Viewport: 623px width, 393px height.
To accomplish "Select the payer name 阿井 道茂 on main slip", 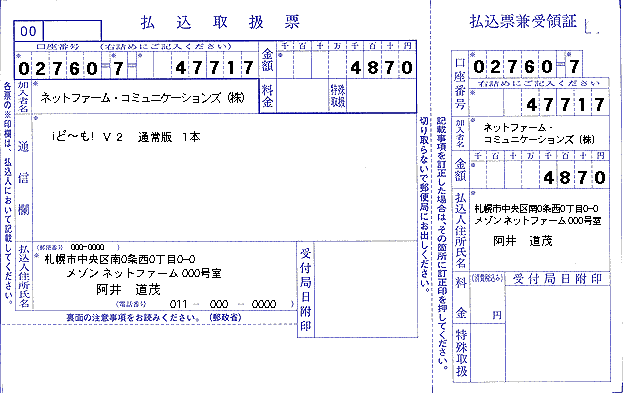I will [x=128, y=290].
